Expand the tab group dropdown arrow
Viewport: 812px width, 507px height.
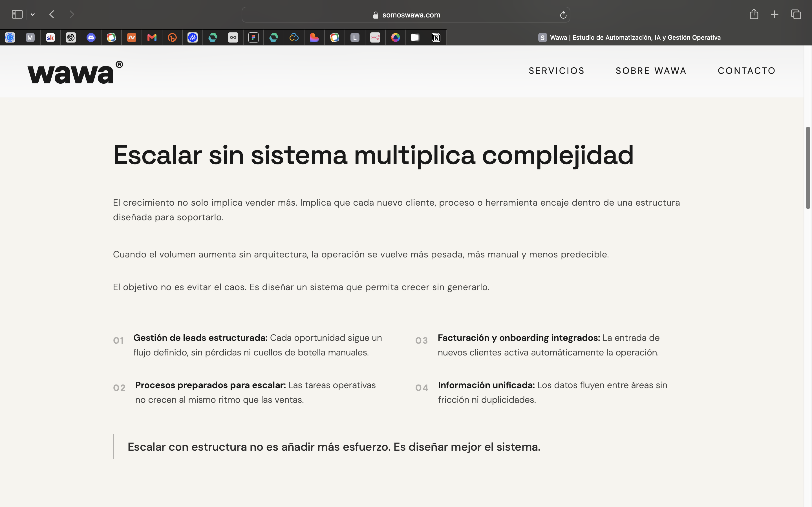[32, 14]
